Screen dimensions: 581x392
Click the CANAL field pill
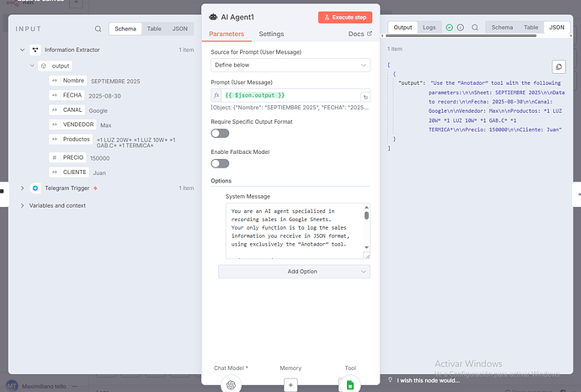[x=67, y=110]
